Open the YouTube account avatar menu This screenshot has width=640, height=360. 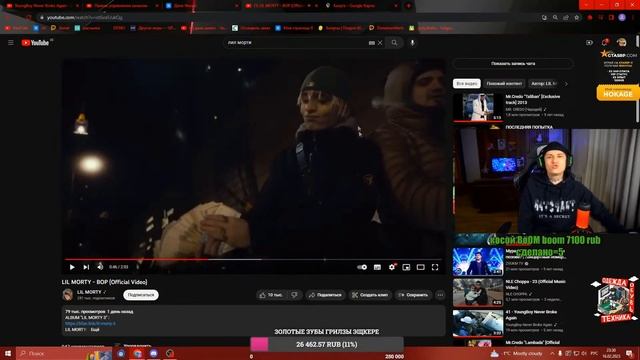[x=622, y=42]
